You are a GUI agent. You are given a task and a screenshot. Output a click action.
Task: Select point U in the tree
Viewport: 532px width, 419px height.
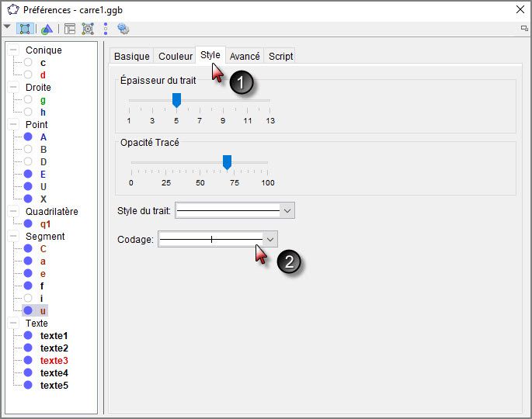point(43,187)
